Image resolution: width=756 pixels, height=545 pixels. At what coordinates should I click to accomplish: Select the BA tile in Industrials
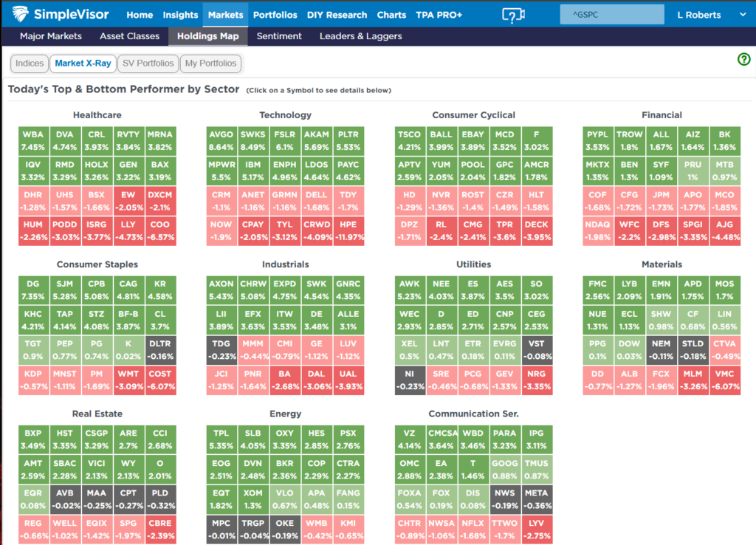click(x=285, y=380)
